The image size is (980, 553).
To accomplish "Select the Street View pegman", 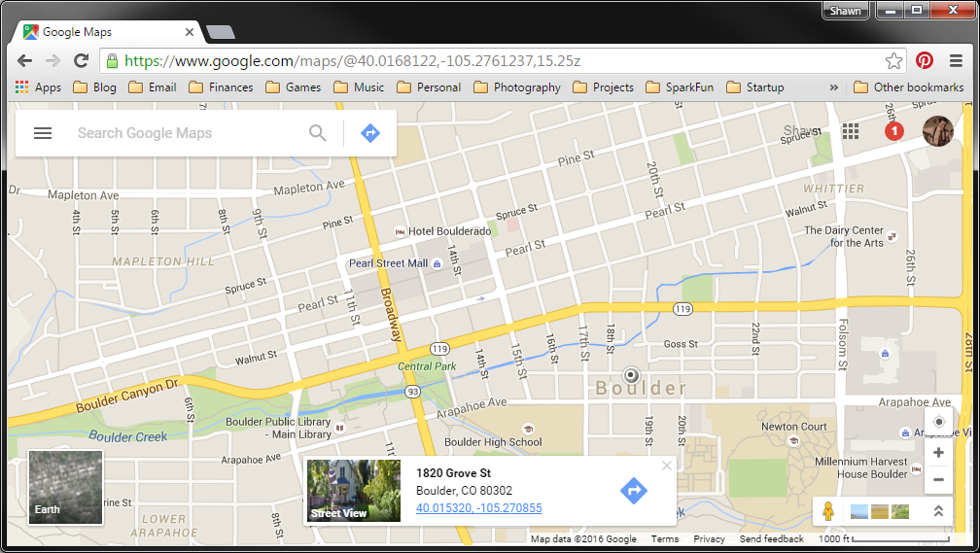I will point(828,511).
